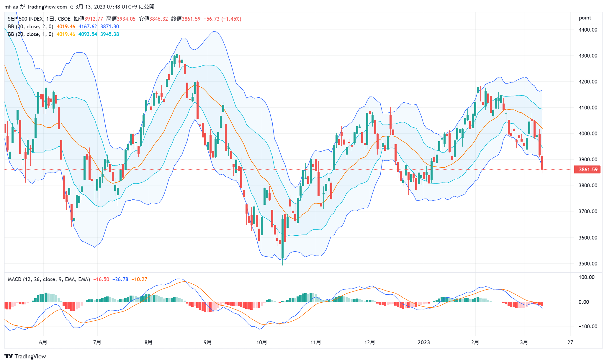Click the 4200.00 price axis label
Screen dimensions: 607x364
pos(588,82)
